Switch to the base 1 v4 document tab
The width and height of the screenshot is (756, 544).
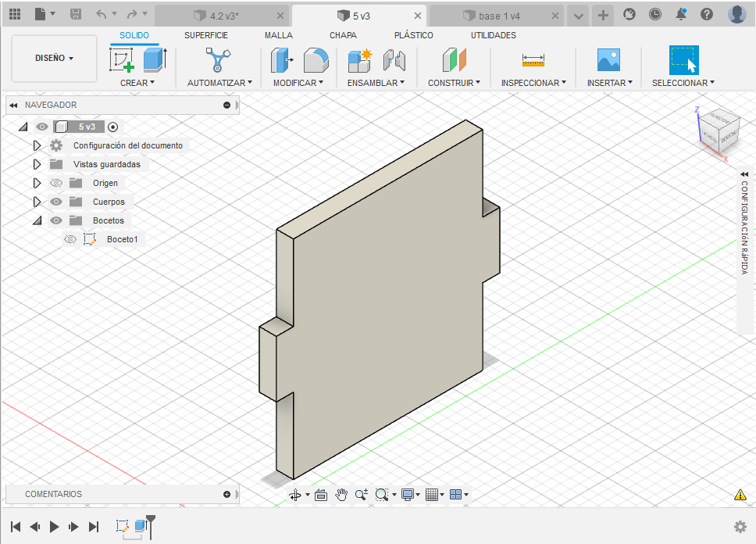coord(497,16)
